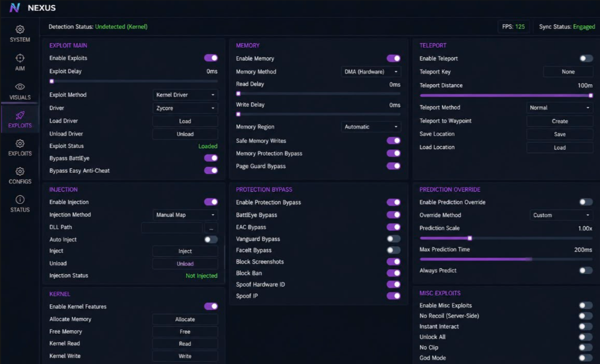Click the DLL Path input field
This screenshot has width=600, height=364.
click(172, 228)
